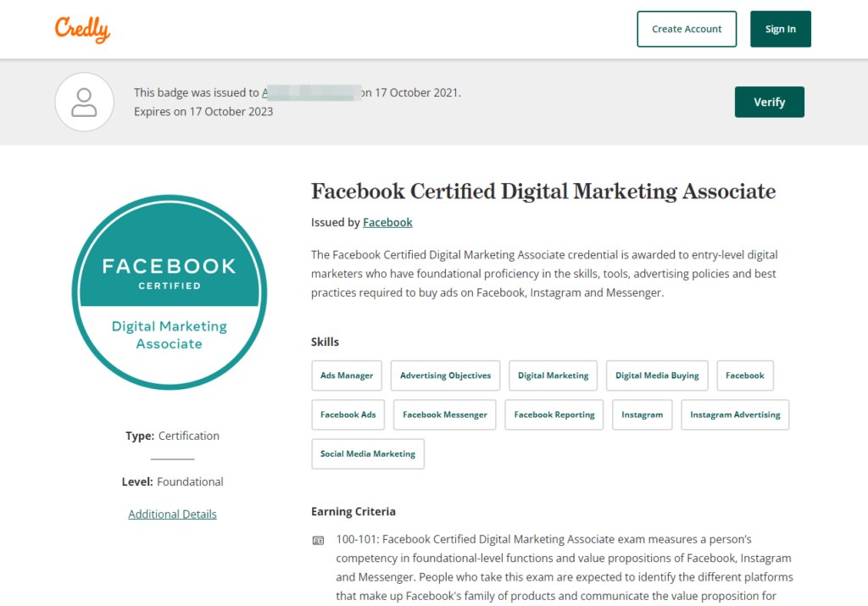
Task: Choose the Digital Marketing skill tag
Action: tap(553, 375)
